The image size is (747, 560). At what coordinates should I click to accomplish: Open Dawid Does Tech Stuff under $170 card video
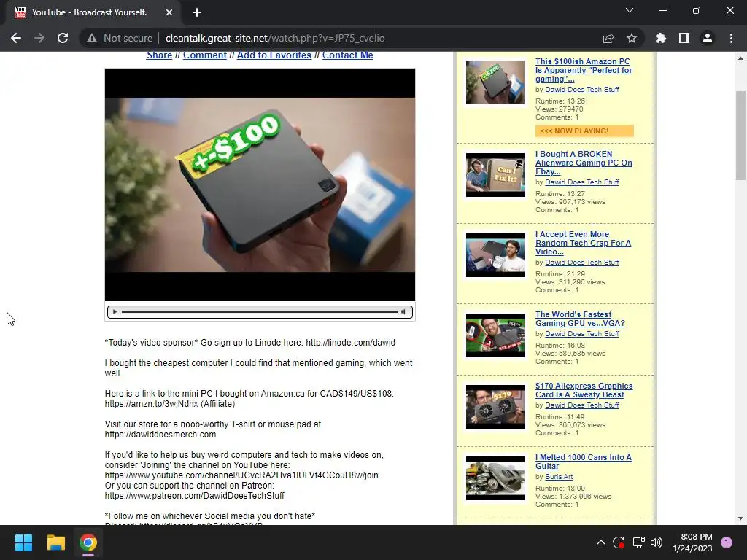pyautogui.click(x=581, y=405)
